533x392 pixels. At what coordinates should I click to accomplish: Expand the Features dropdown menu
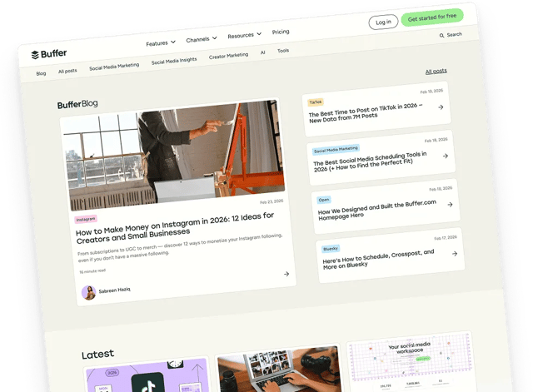(x=160, y=43)
